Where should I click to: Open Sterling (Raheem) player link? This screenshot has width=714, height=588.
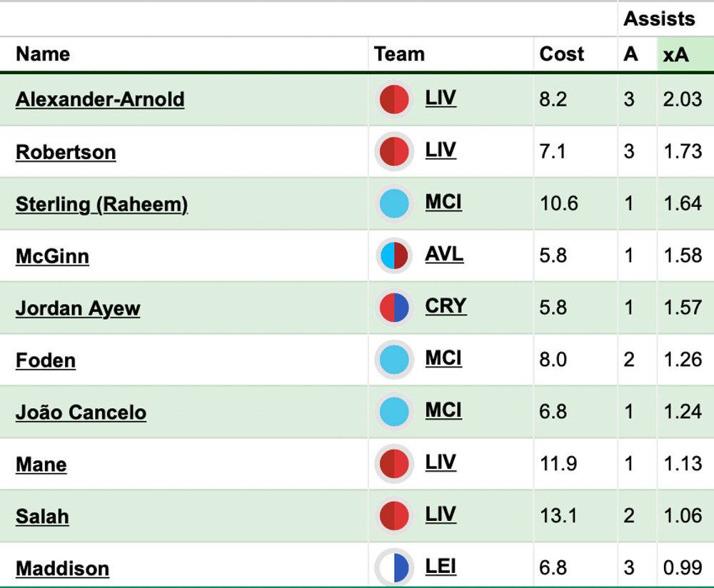pyautogui.click(x=101, y=204)
